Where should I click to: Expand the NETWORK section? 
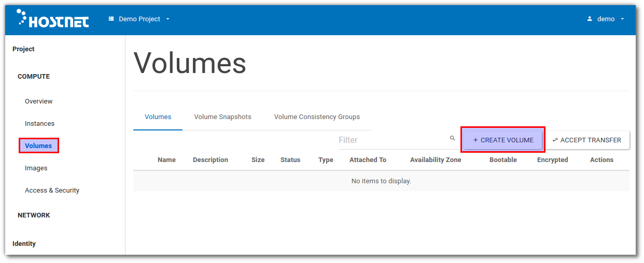pyautogui.click(x=34, y=215)
